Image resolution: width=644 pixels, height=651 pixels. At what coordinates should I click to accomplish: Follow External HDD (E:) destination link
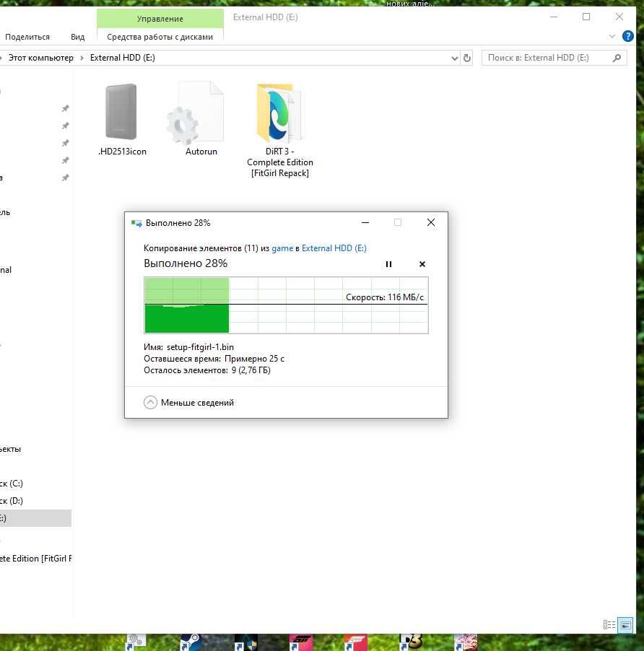point(334,248)
